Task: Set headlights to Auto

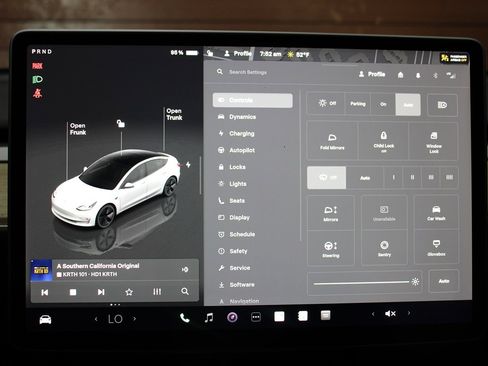Action: (408, 105)
